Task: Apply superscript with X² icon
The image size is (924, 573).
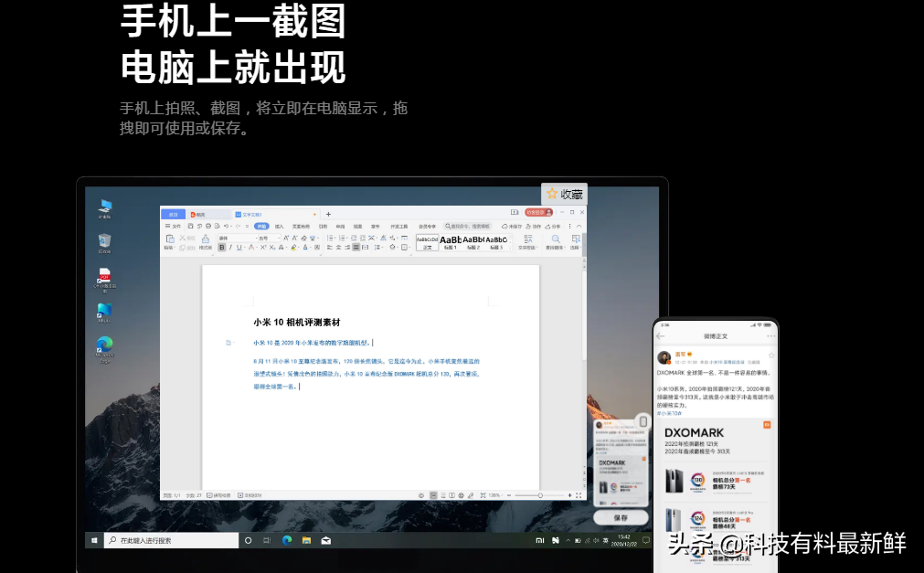Action: [x=263, y=247]
